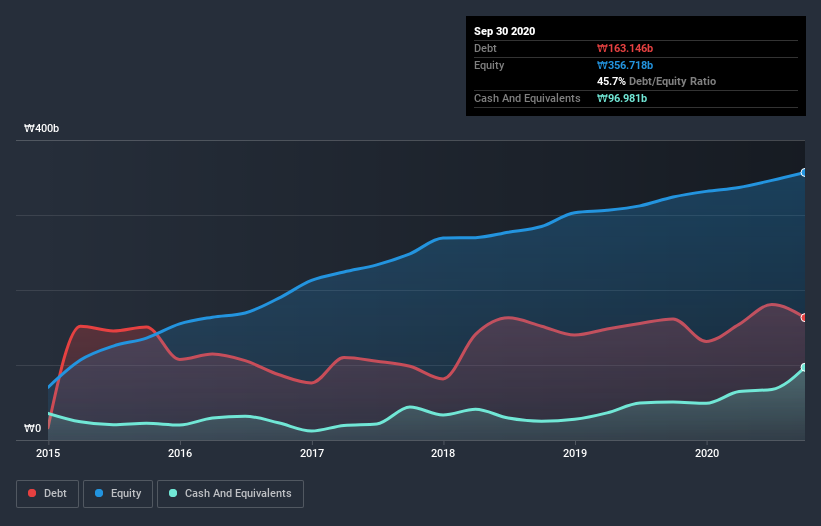The width and height of the screenshot is (821, 526).
Task: Select the blue Equity endpoint marker
Action: [x=804, y=173]
